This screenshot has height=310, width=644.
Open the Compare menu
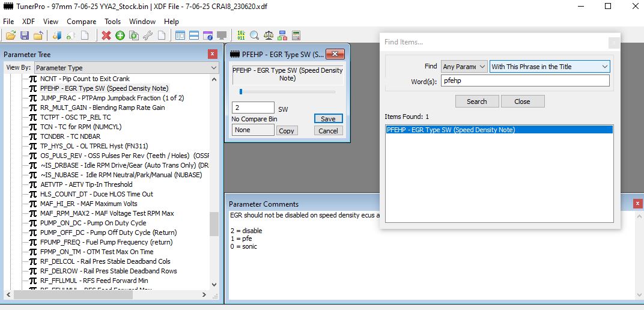tap(81, 22)
